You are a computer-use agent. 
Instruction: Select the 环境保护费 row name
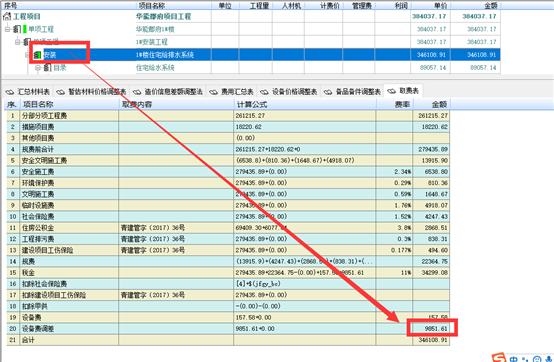38,183
